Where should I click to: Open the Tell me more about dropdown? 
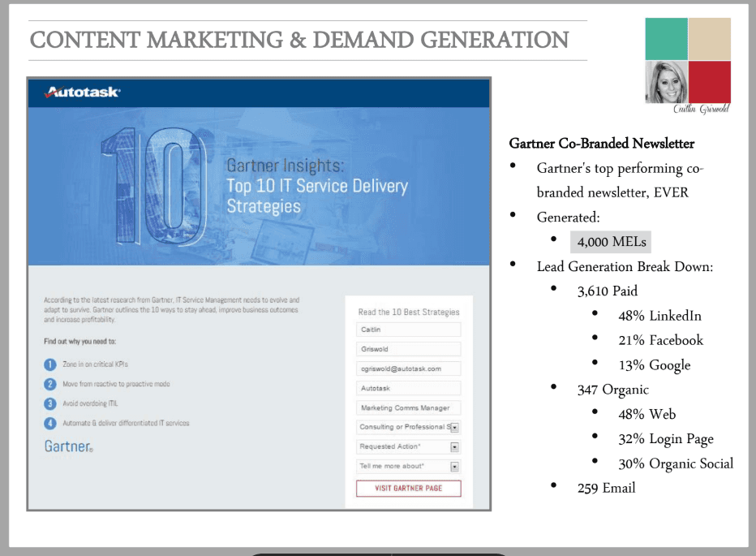pyautogui.click(x=454, y=467)
